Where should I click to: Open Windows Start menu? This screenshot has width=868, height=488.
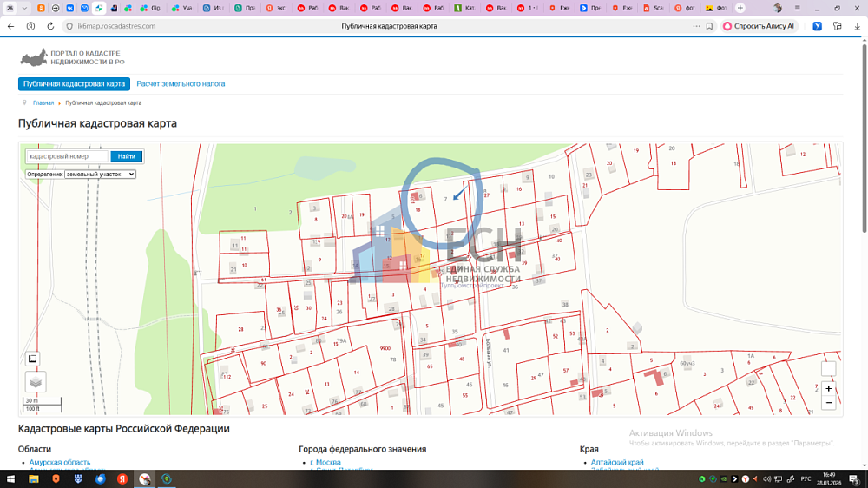click(11, 478)
